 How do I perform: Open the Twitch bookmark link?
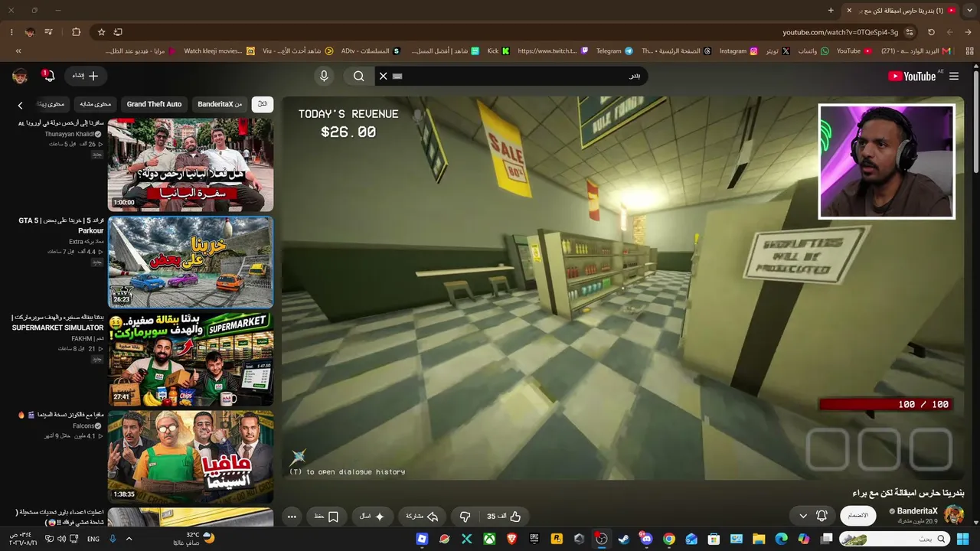[553, 51]
